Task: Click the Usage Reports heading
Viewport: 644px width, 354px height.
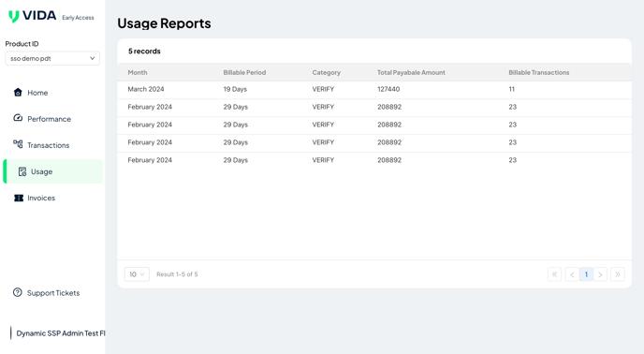Action: tap(165, 23)
